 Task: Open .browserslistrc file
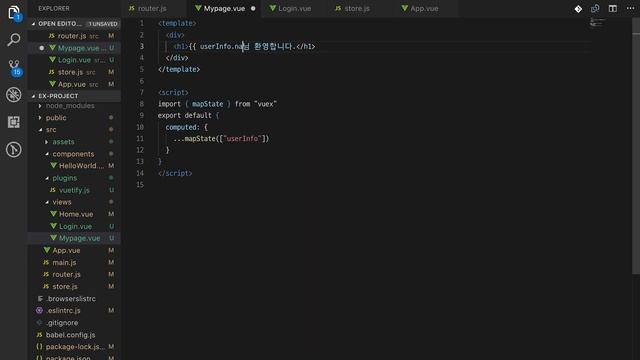tap(74, 298)
